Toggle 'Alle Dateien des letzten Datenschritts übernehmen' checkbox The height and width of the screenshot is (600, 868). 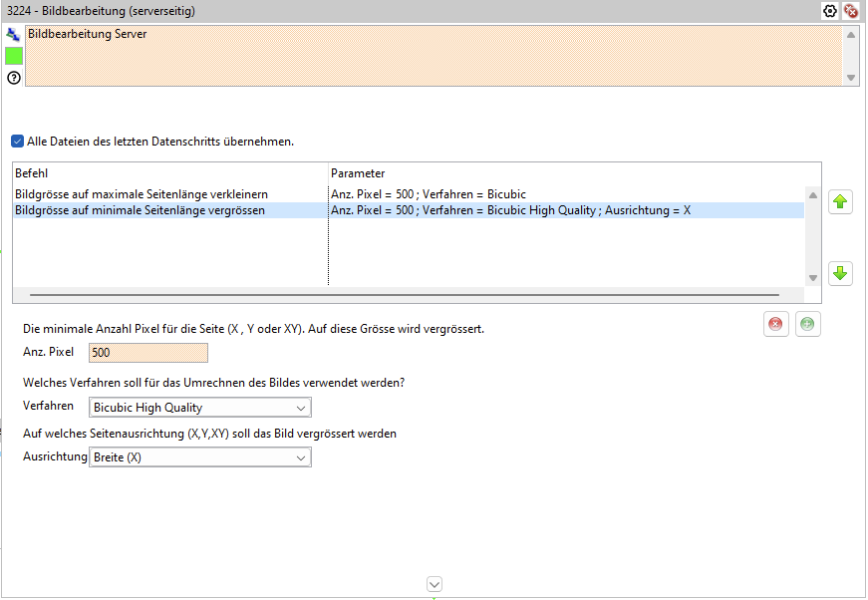(18, 142)
